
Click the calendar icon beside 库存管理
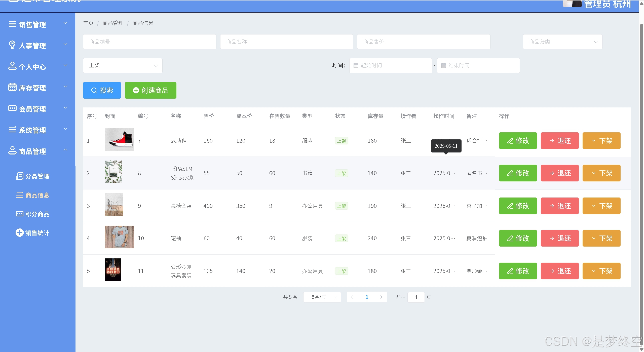12,87
